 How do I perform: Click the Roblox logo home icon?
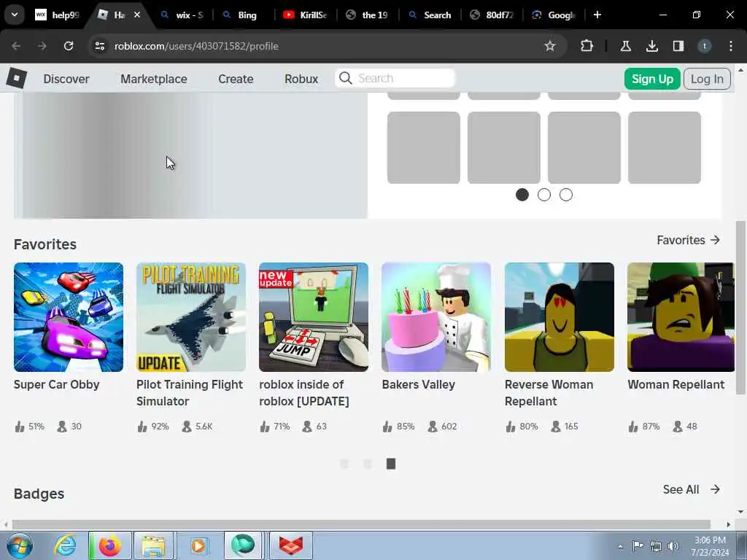(17, 78)
